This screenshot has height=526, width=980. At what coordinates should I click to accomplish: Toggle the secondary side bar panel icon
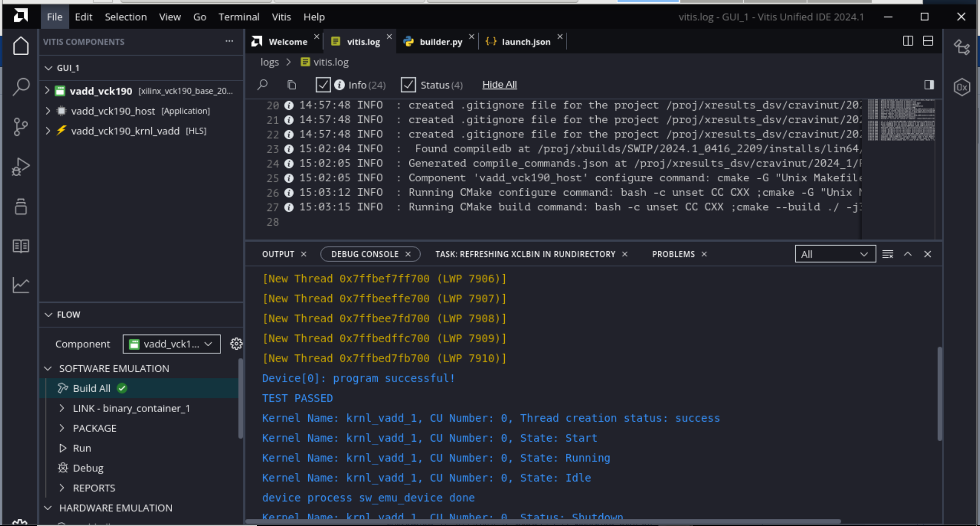928,84
